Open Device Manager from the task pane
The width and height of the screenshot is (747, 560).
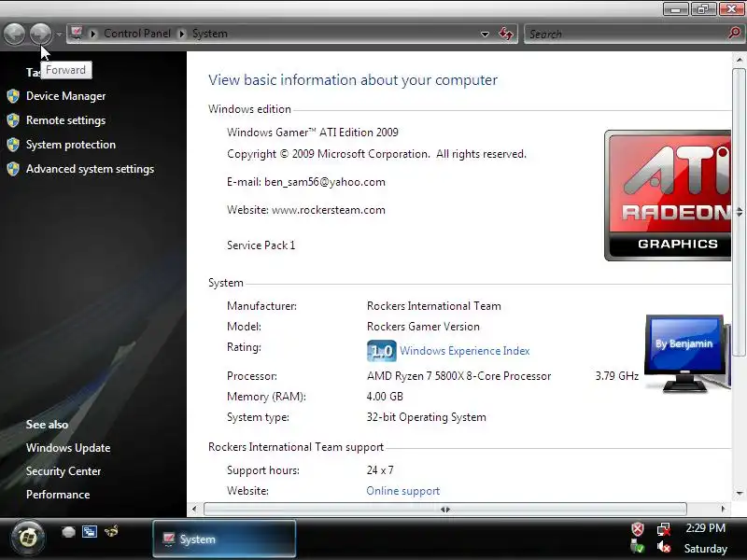tap(65, 96)
